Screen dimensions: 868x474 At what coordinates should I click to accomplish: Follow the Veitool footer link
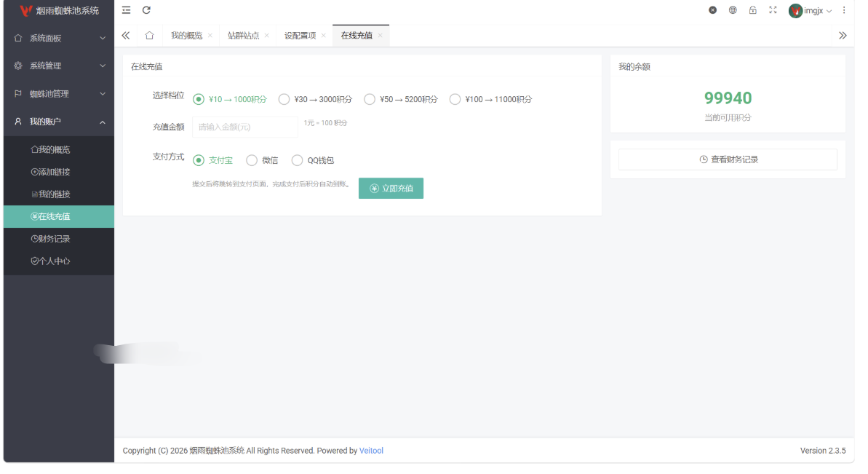[x=372, y=451]
